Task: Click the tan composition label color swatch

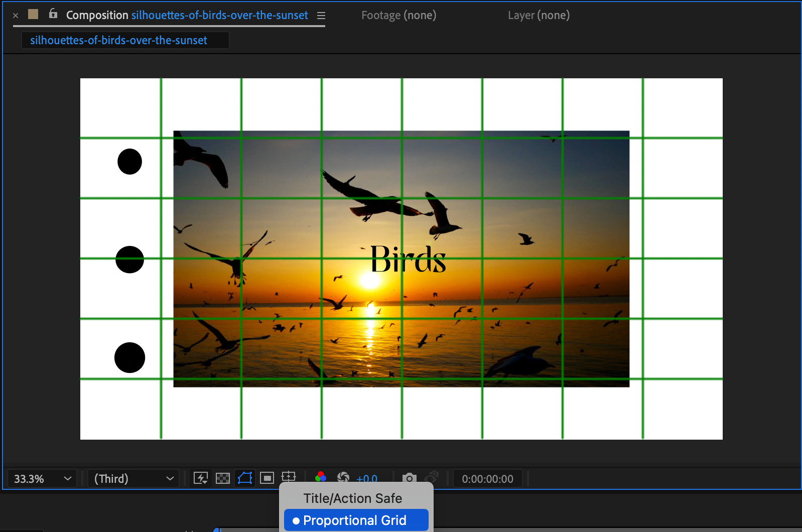Action: [x=33, y=14]
